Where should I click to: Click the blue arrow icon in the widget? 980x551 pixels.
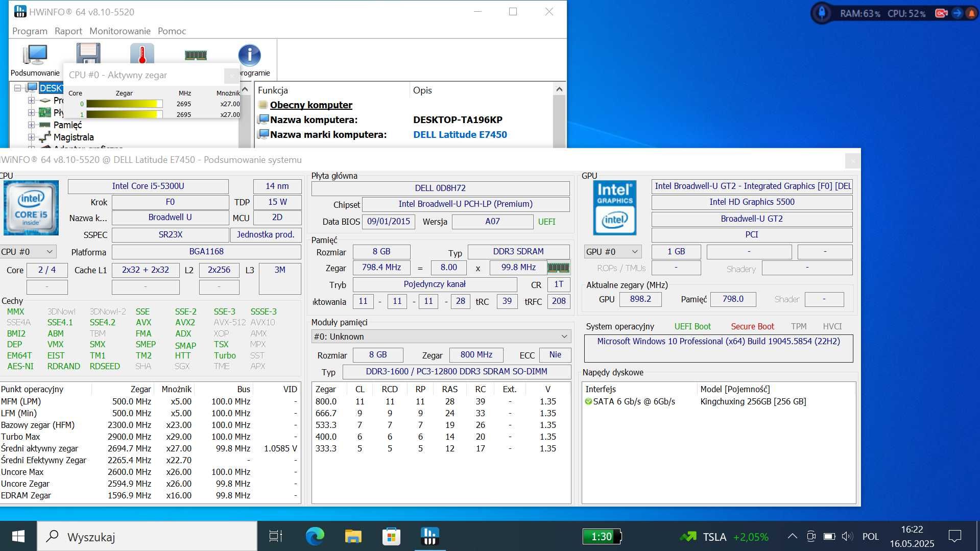coord(957,13)
